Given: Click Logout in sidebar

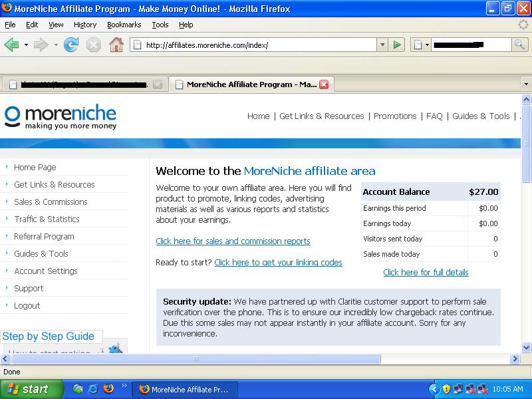Looking at the screenshot, I should 27,306.
